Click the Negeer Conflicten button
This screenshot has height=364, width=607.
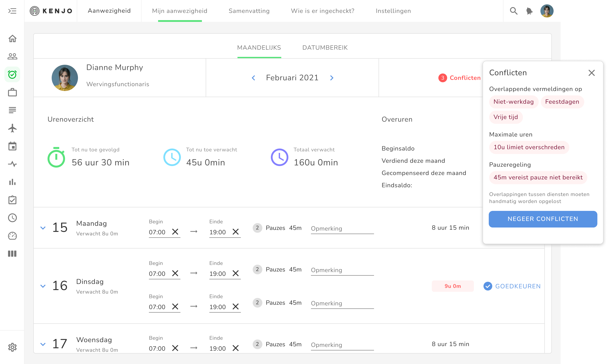click(x=543, y=219)
